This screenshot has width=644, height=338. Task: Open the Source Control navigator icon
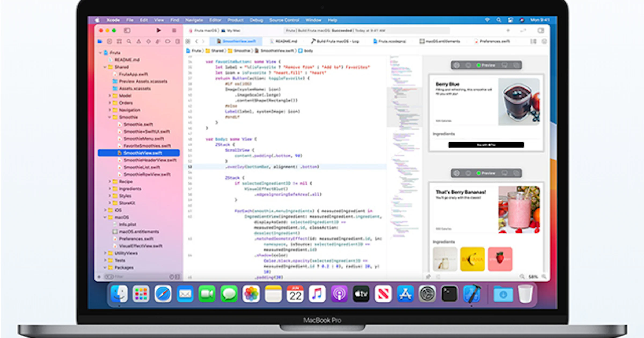(x=109, y=42)
